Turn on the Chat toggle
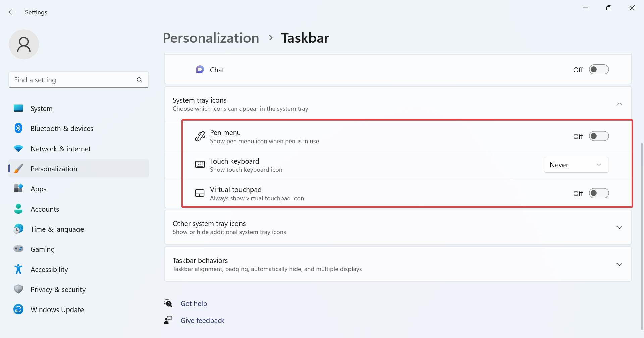 (599, 69)
